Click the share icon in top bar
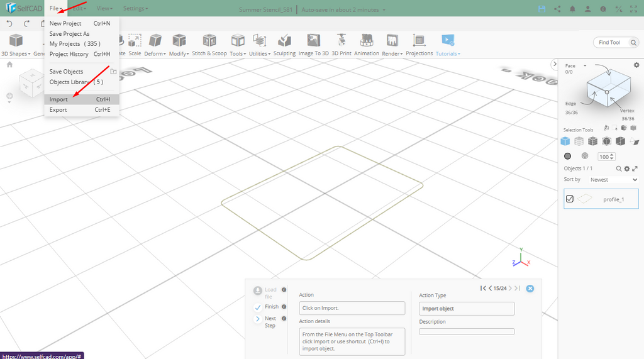This screenshot has height=359, width=644. click(557, 9)
